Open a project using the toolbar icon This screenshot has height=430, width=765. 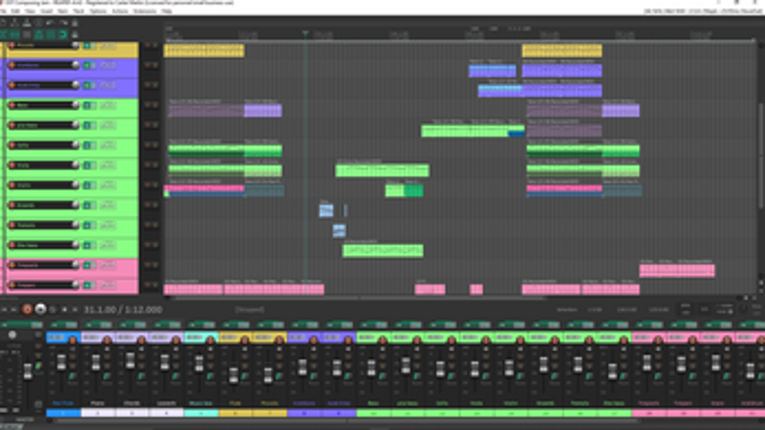(x=15, y=22)
